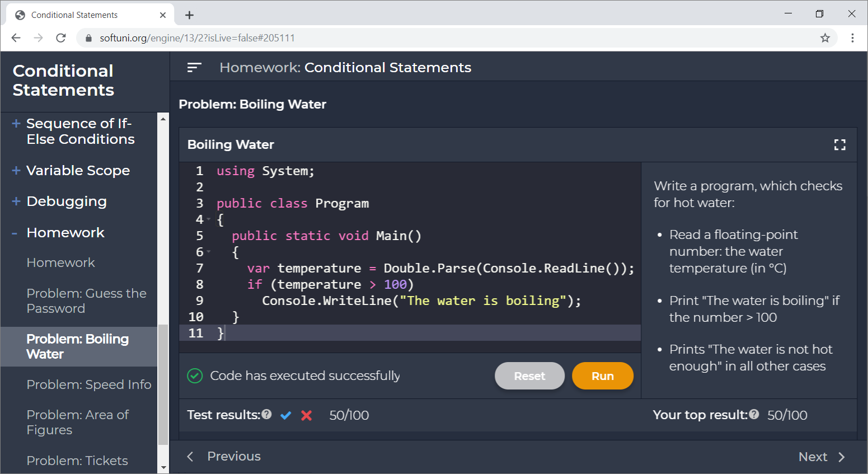Open Problem: Speed Info in sidebar
Screen dimensions: 868x474
pyautogui.click(x=89, y=384)
